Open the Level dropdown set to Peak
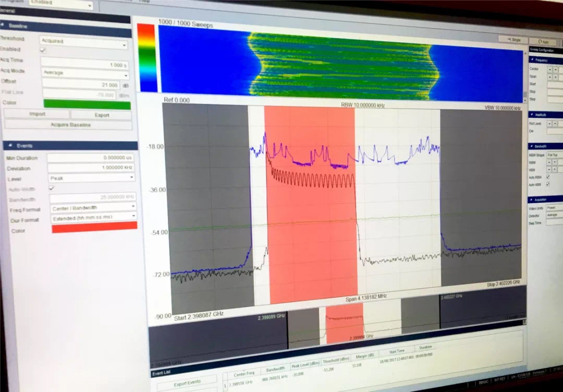 (x=92, y=178)
